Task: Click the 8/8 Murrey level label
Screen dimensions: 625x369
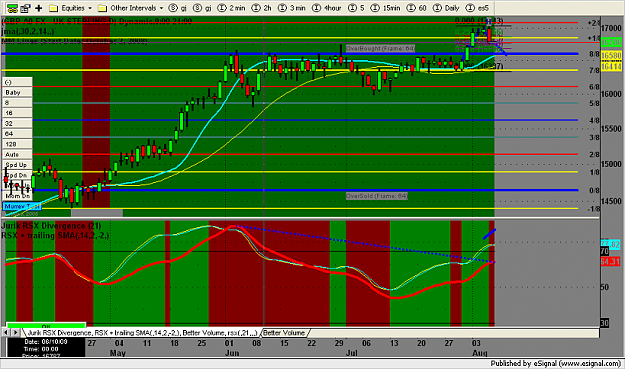Action: [x=594, y=54]
